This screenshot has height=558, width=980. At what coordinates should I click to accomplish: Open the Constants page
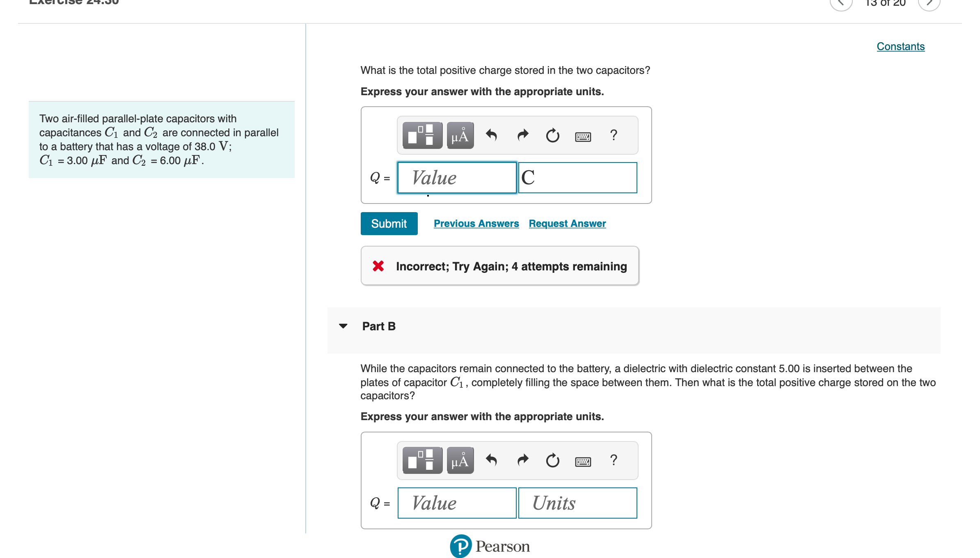pos(900,46)
